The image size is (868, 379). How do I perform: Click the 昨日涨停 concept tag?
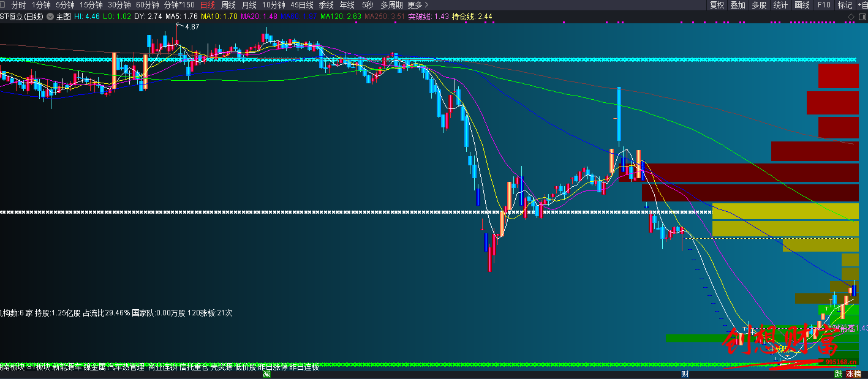coord(273,367)
